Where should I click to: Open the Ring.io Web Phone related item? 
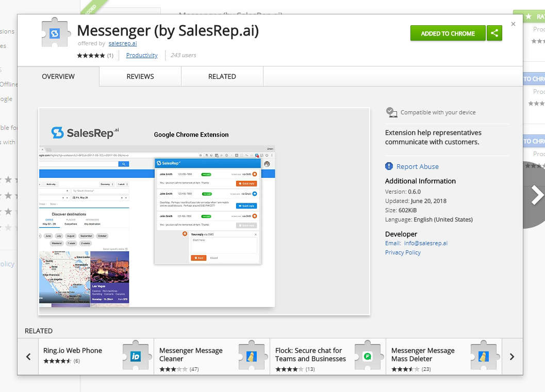coord(96,356)
